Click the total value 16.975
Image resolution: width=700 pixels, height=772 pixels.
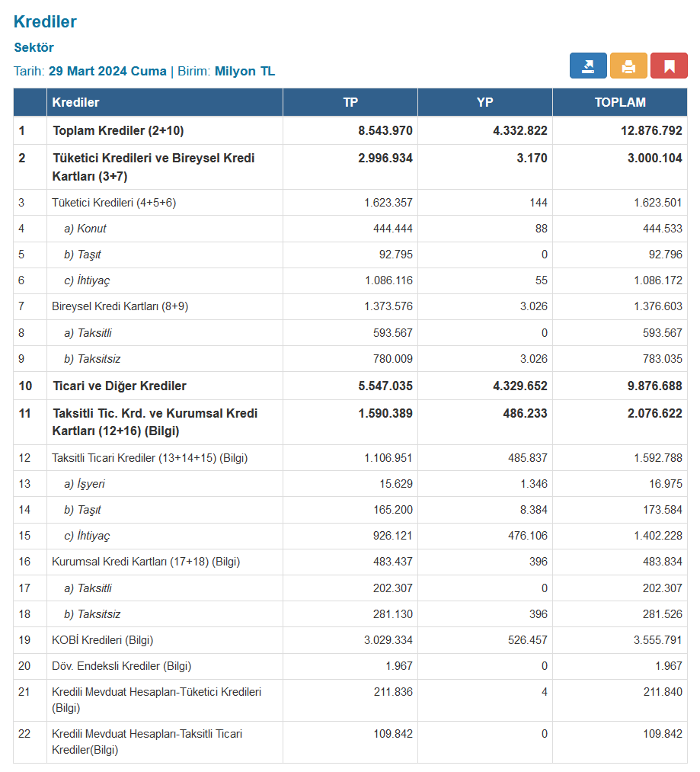[x=666, y=484]
